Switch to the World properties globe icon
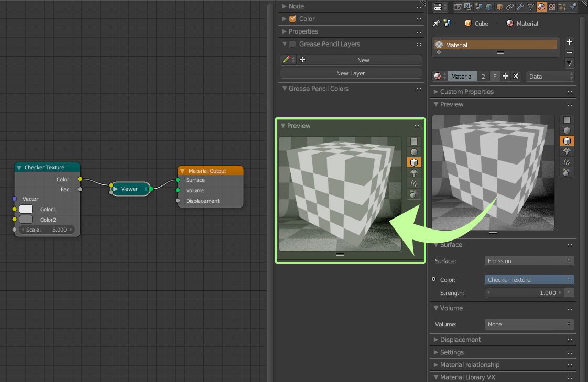The image size is (588, 382). (489, 7)
